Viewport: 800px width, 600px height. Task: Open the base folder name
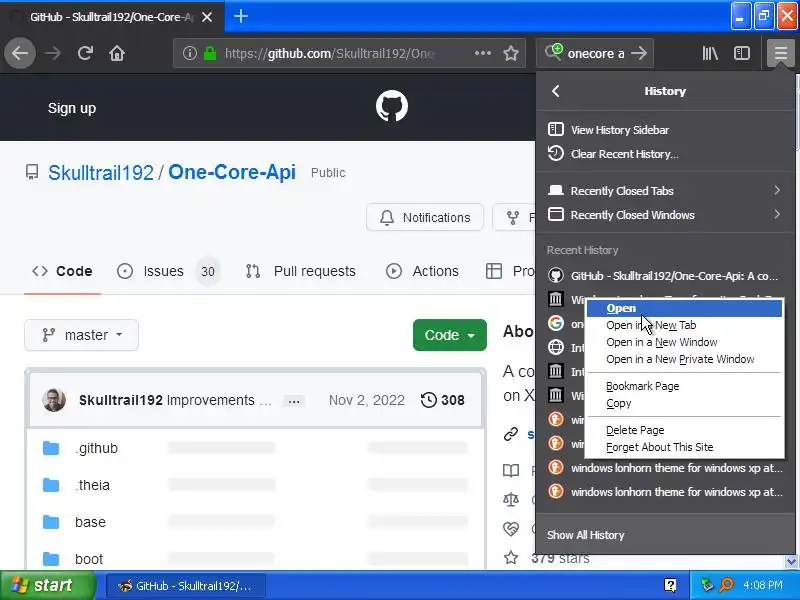(90, 522)
